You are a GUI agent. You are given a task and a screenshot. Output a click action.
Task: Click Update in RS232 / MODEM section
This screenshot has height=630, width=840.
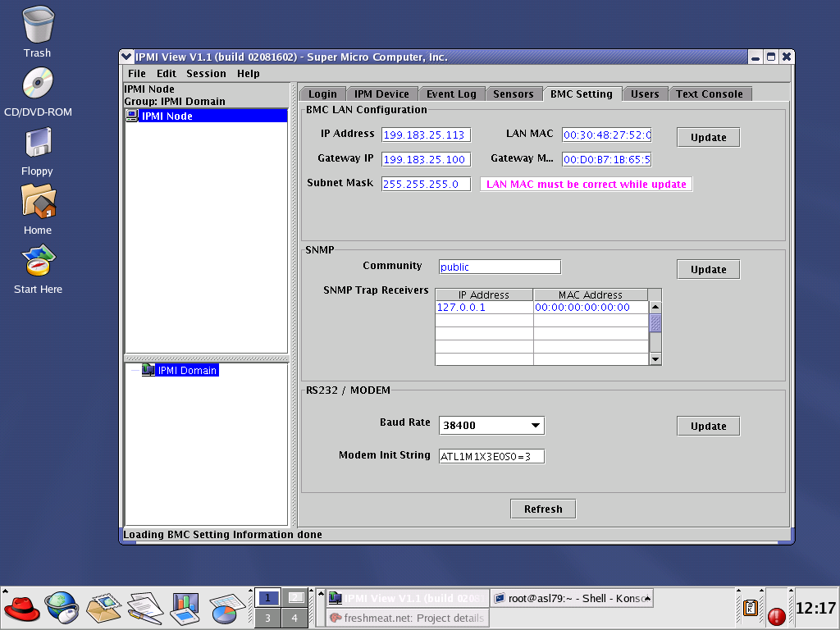tap(708, 426)
